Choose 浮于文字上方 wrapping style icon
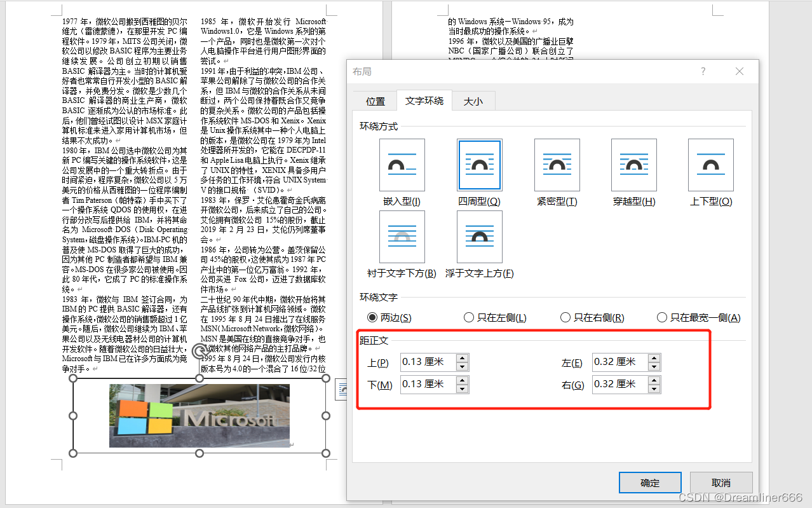The width and height of the screenshot is (812, 508). click(480, 237)
